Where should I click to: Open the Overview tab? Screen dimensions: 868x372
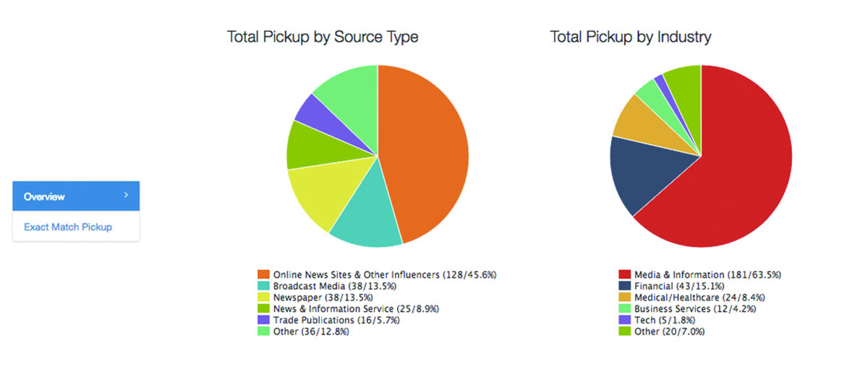pyautogui.click(x=45, y=197)
